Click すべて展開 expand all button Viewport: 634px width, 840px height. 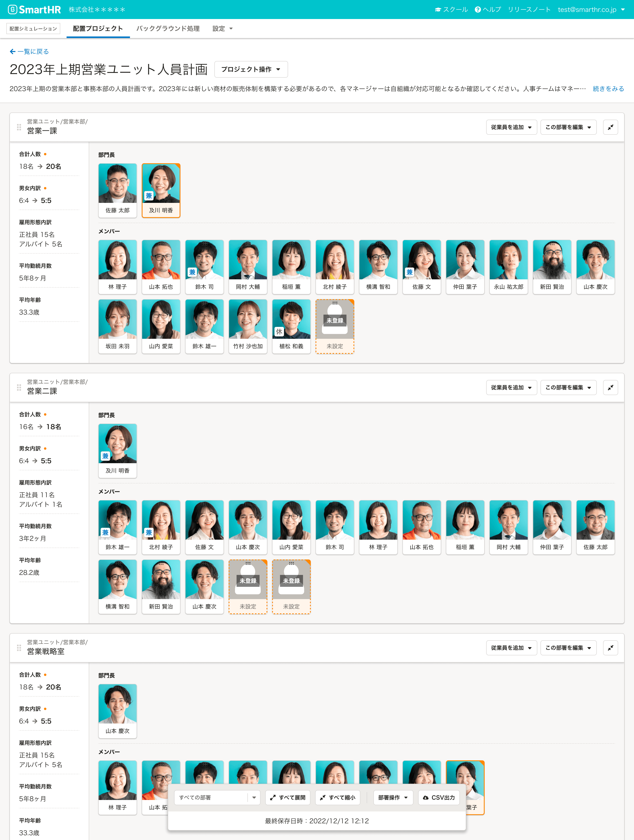288,797
